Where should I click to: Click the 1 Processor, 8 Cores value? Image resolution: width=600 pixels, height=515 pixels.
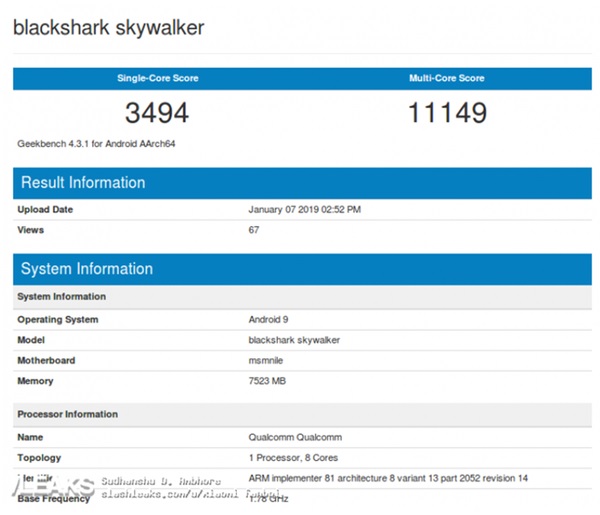(x=293, y=458)
